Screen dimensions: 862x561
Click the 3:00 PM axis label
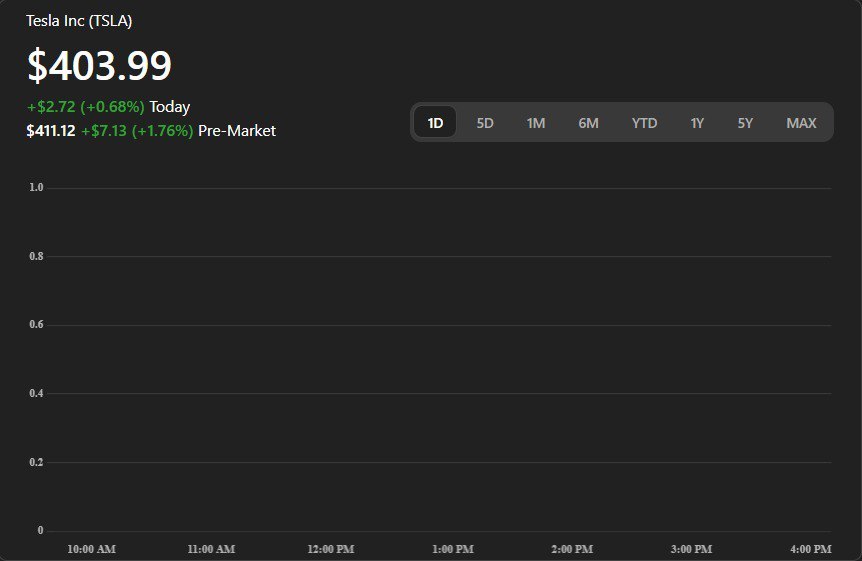pyautogui.click(x=692, y=549)
